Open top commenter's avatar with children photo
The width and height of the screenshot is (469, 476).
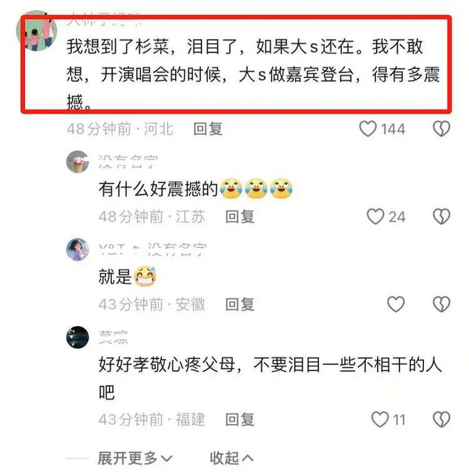click(x=36, y=31)
